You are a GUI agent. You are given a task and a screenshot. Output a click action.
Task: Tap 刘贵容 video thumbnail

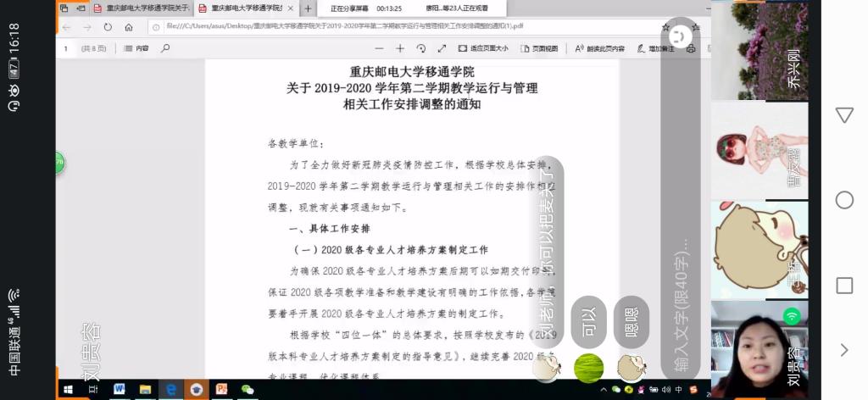758,347
